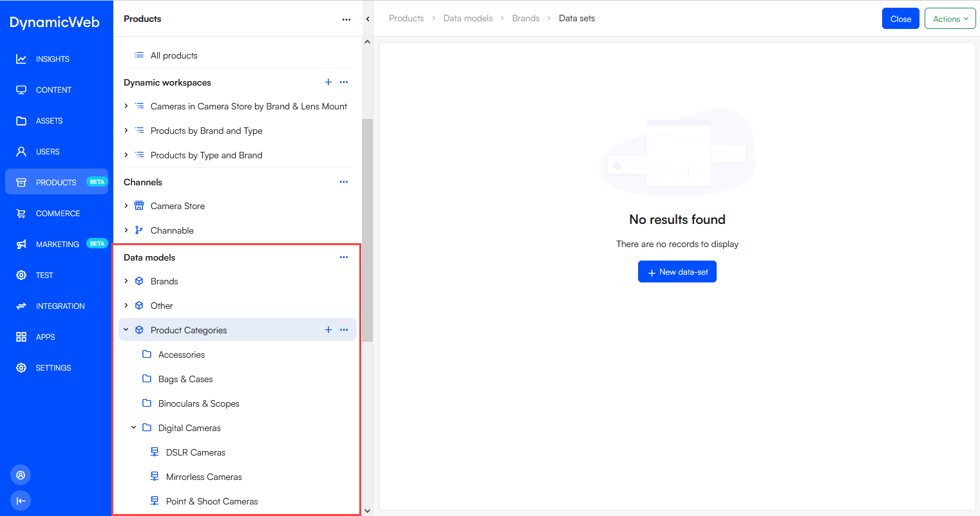Open Product Categories row options menu
The width and height of the screenshot is (980, 516).
[344, 330]
